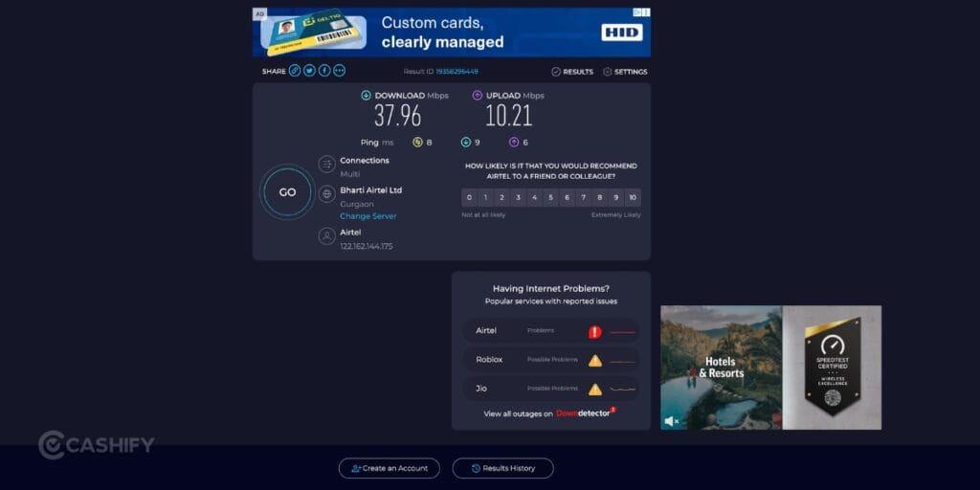The image size is (980, 490).
Task: Rate recommendation 6
Action: click(x=567, y=197)
